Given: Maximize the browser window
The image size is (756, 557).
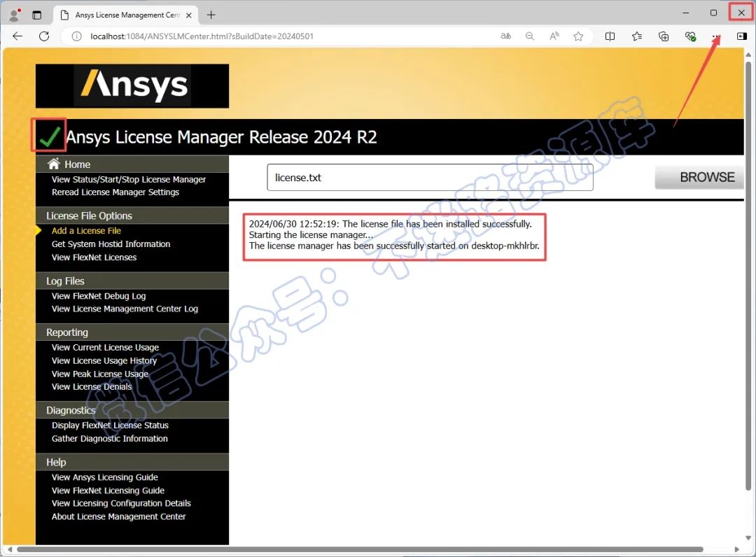Looking at the screenshot, I should tap(713, 13).
